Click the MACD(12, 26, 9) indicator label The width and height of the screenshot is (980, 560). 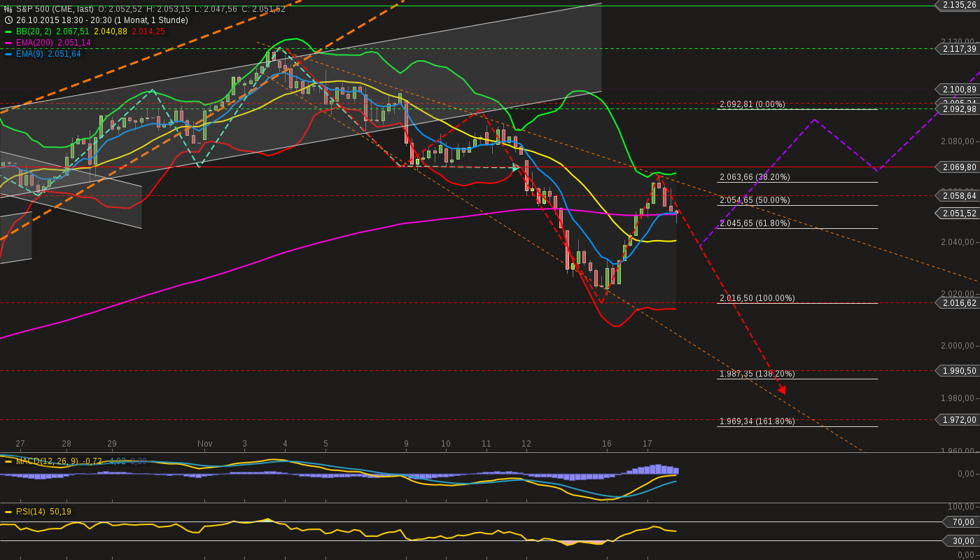tap(48, 461)
